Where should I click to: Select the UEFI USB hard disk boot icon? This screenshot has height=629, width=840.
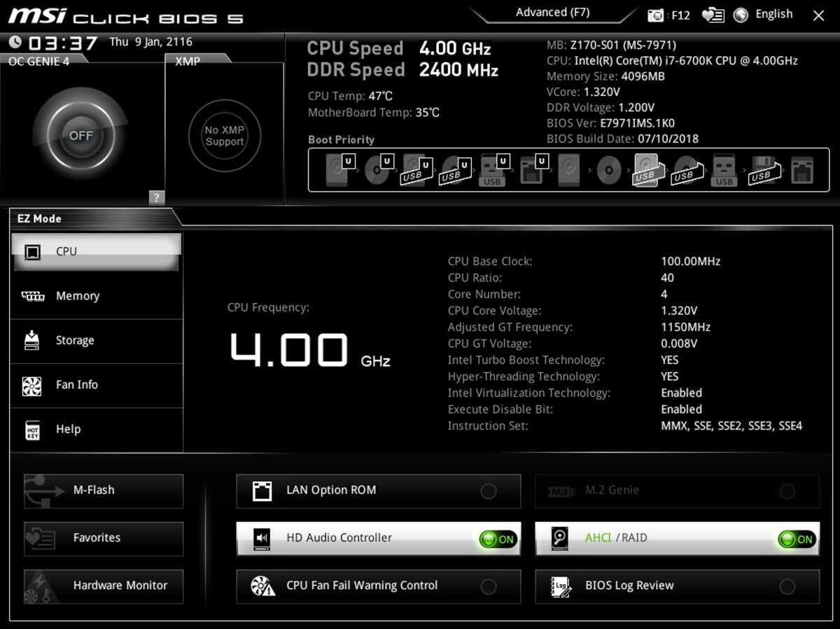point(415,169)
